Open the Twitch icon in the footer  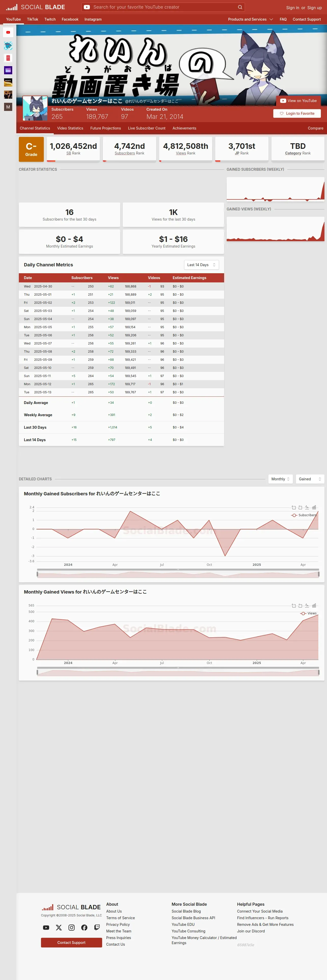coord(97,928)
